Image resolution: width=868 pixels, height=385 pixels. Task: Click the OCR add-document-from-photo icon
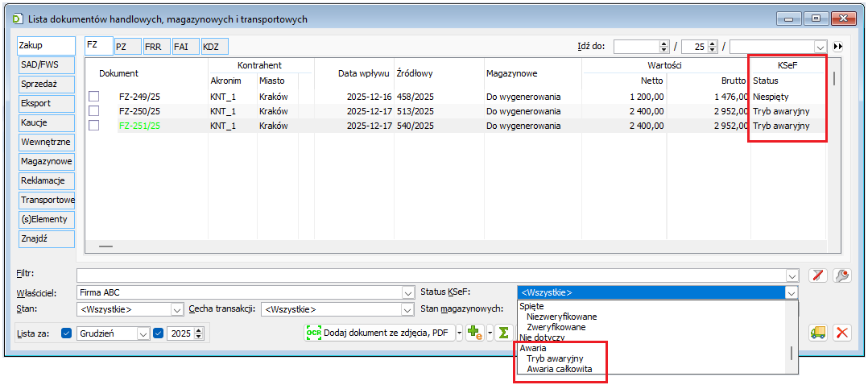314,333
